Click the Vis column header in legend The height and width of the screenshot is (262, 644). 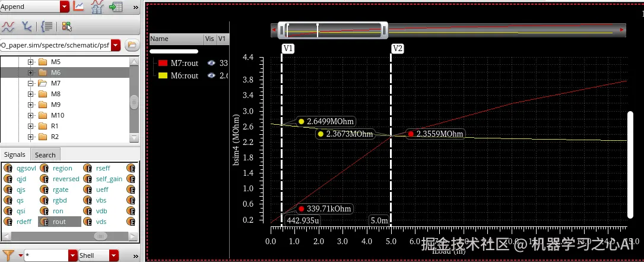point(210,39)
